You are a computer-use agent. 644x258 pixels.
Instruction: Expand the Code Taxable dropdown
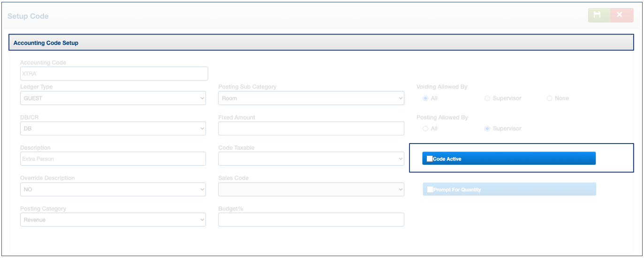click(311, 159)
